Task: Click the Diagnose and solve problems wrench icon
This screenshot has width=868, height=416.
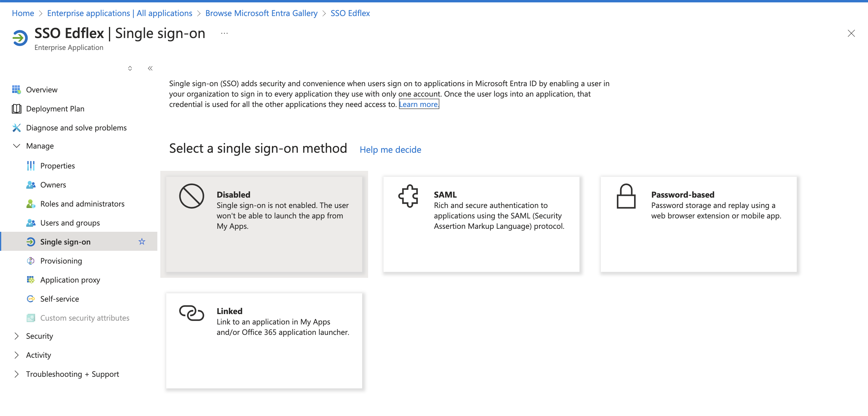Action: point(17,128)
